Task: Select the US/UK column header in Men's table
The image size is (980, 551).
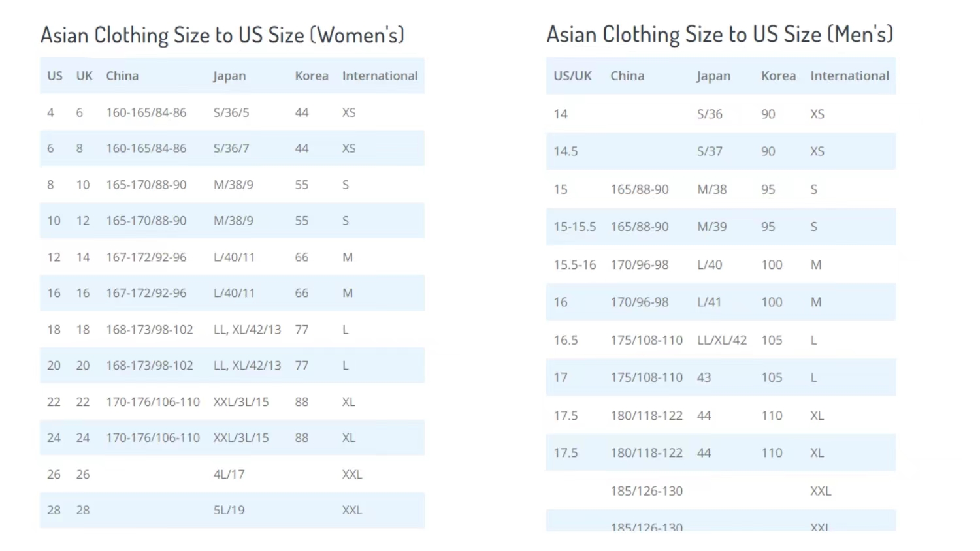Action: click(x=572, y=76)
